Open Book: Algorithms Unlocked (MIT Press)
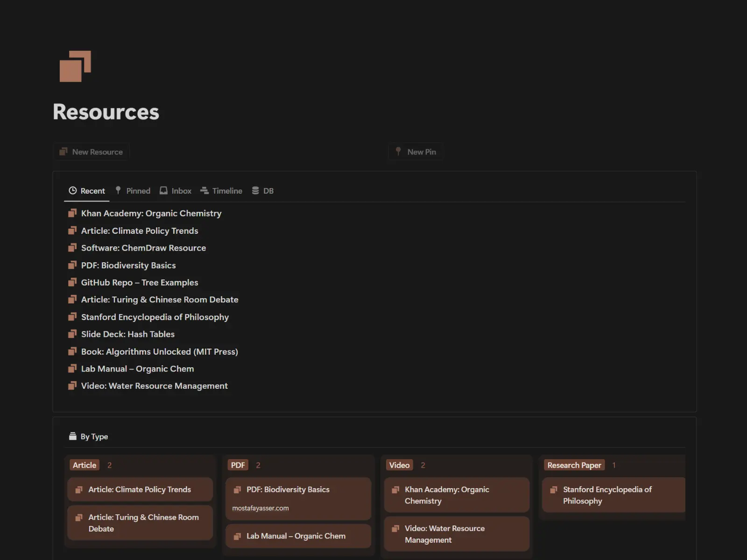Viewport: 747px width, 560px height. pyautogui.click(x=159, y=351)
